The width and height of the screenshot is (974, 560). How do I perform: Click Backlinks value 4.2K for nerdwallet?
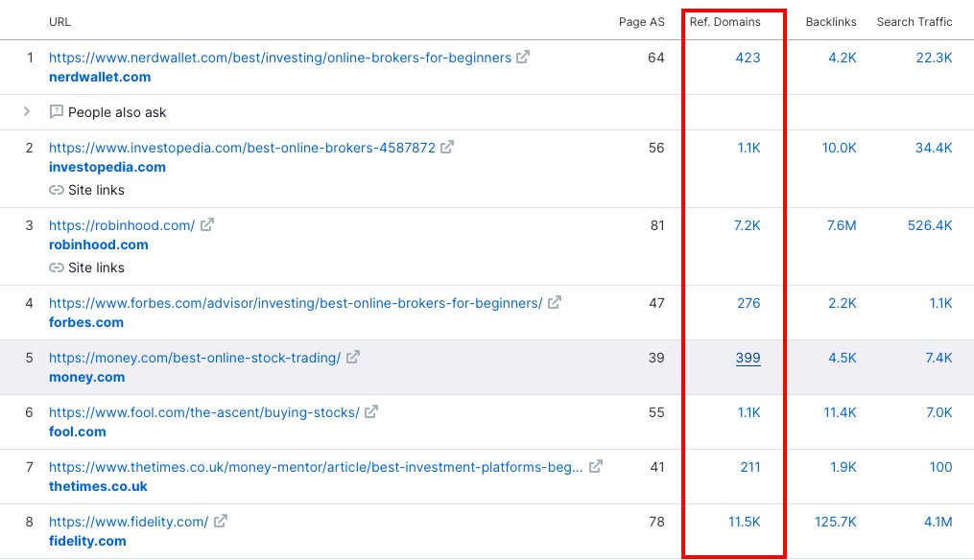[x=843, y=58]
